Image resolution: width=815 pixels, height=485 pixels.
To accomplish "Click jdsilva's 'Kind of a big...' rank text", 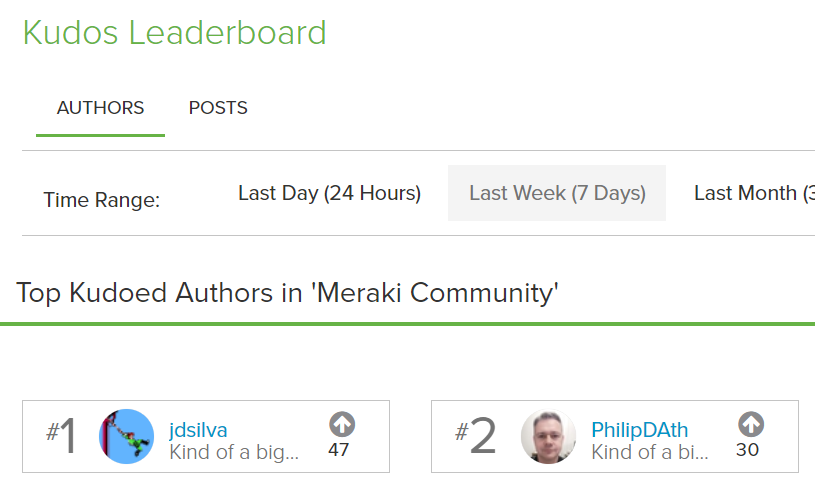I will tap(234, 452).
